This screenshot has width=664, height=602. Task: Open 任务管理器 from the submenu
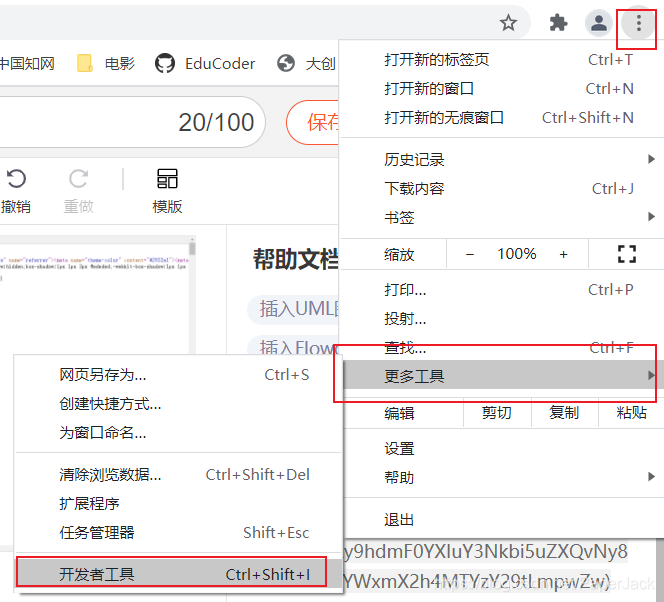coord(178,532)
